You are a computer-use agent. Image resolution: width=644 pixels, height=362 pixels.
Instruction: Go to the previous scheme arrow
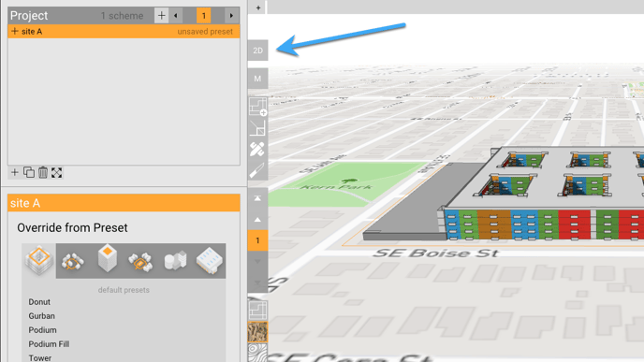pyautogui.click(x=176, y=16)
